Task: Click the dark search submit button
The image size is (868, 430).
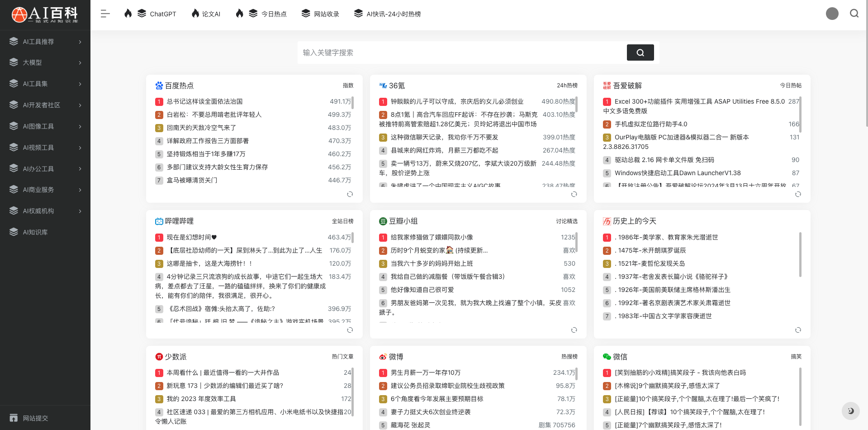Action: pyautogui.click(x=640, y=53)
